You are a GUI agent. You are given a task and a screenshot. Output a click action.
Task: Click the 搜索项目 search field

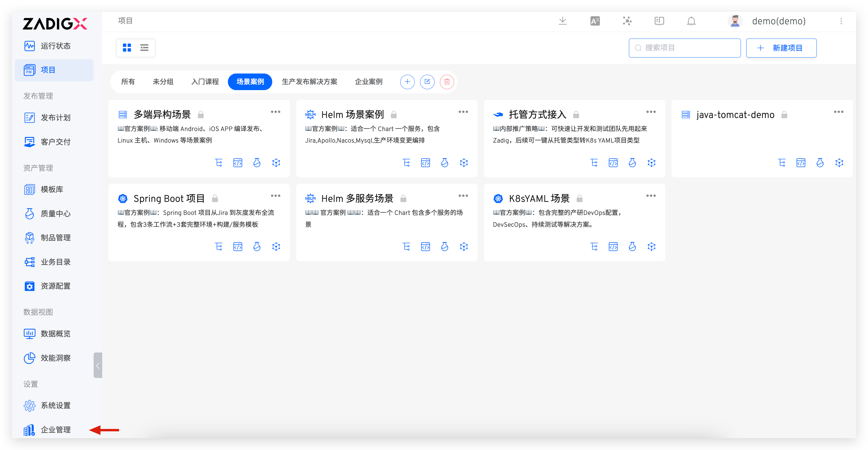[x=684, y=48]
